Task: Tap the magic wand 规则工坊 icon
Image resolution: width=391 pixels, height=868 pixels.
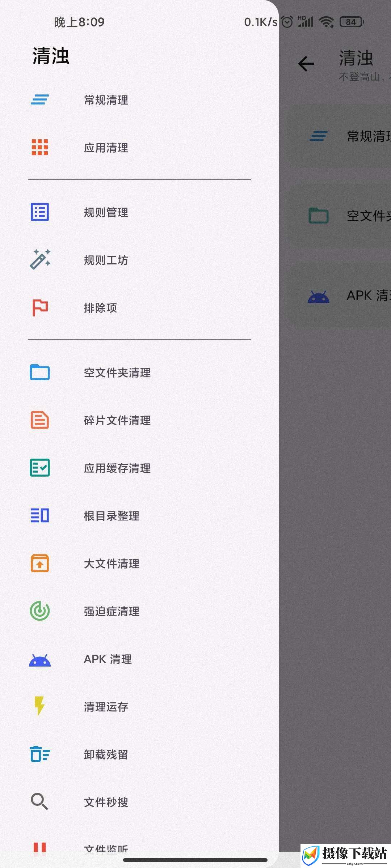Action: [40, 259]
